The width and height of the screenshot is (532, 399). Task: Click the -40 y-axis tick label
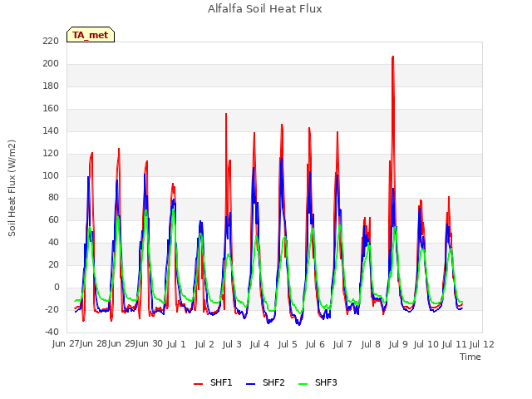pos(52,332)
